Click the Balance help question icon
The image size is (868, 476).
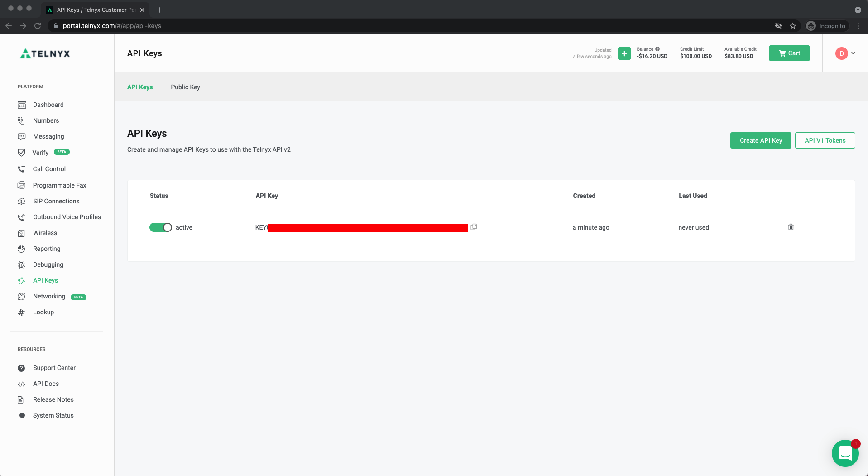click(x=657, y=49)
